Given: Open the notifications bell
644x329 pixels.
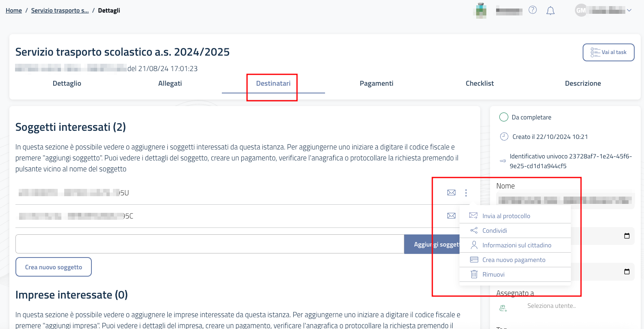Looking at the screenshot, I should click(550, 11).
